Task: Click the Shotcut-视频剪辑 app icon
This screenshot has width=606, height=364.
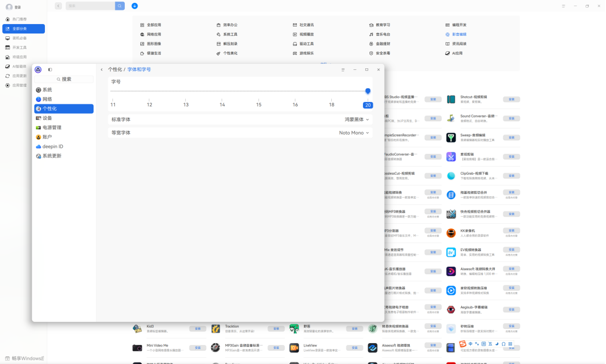Action: point(451,99)
